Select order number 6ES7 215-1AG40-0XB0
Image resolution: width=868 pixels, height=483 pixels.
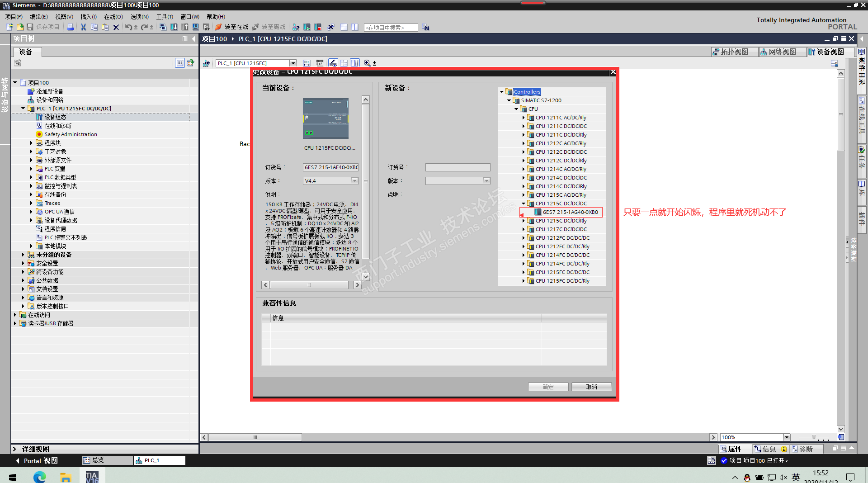tap(571, 212)
